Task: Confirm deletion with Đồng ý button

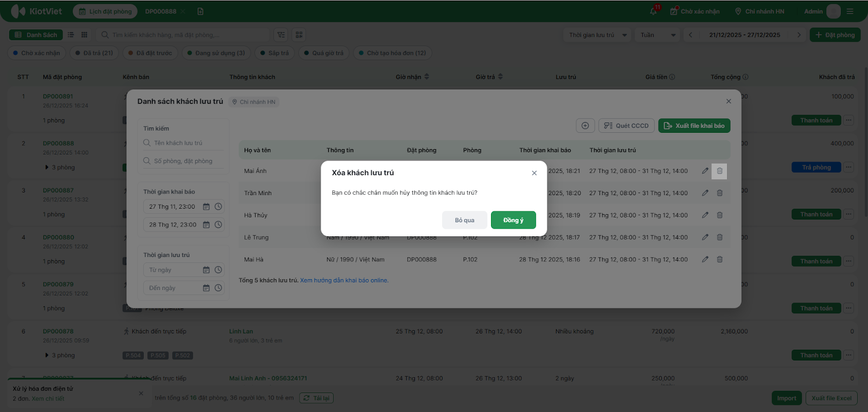Action: 513,220
